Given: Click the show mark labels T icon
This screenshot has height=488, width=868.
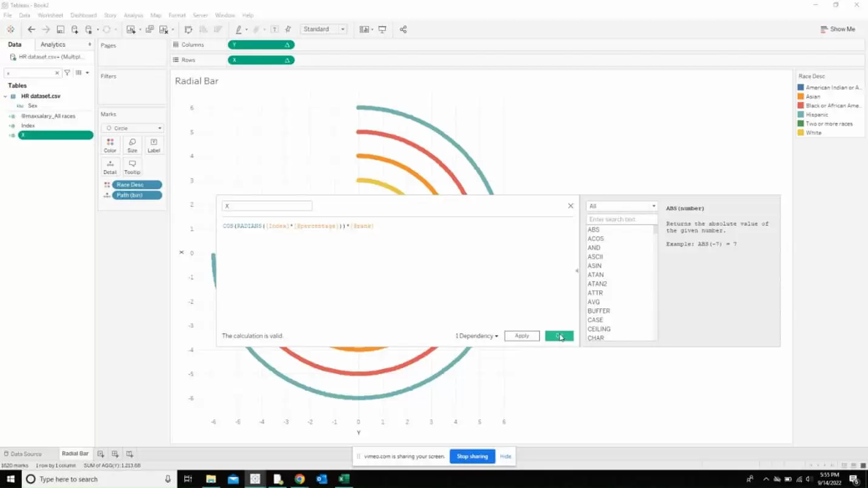Looking at the screenshot, I should pyautogui.click(x=274, y=29).
